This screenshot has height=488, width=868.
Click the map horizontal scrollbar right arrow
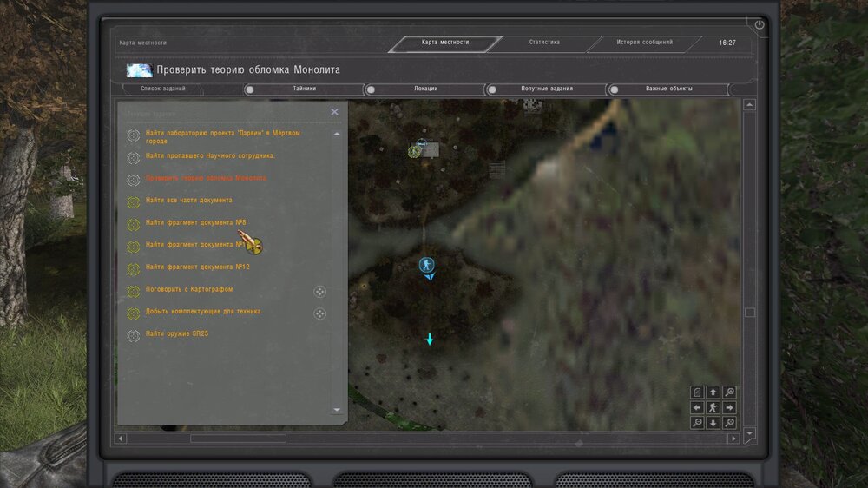(733, 439)
